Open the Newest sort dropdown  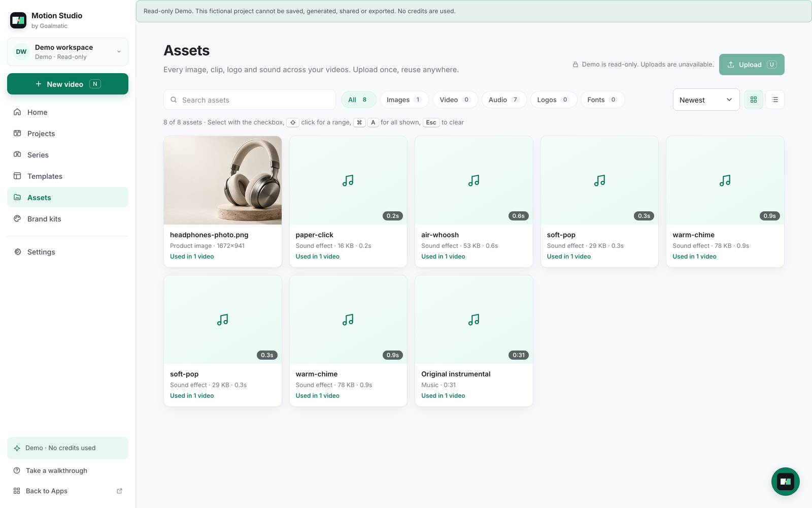706,100
